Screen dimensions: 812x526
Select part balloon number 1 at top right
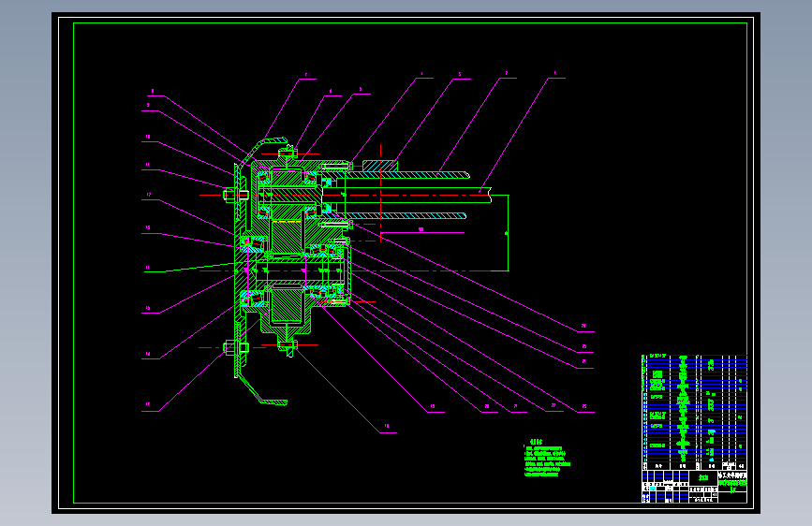pos(554,73)
